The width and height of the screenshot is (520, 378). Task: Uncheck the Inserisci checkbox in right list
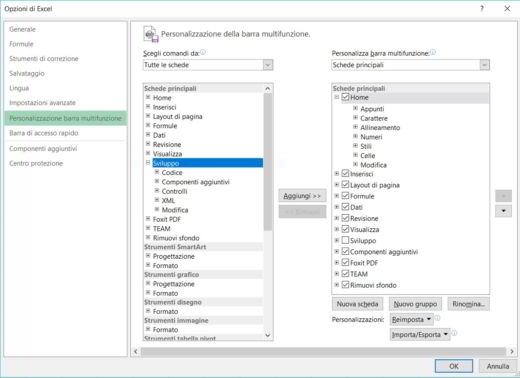pos(345,174)
